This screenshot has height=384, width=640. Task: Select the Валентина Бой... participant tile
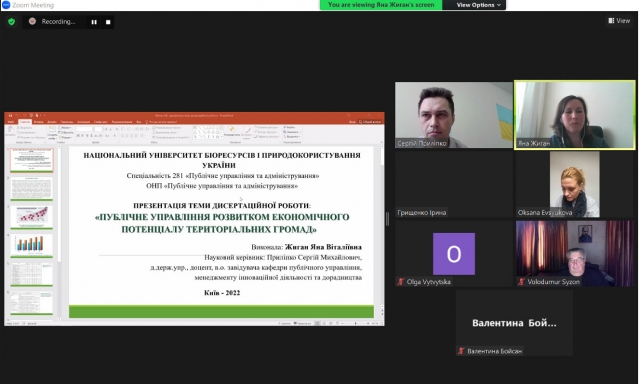(514, 323)
